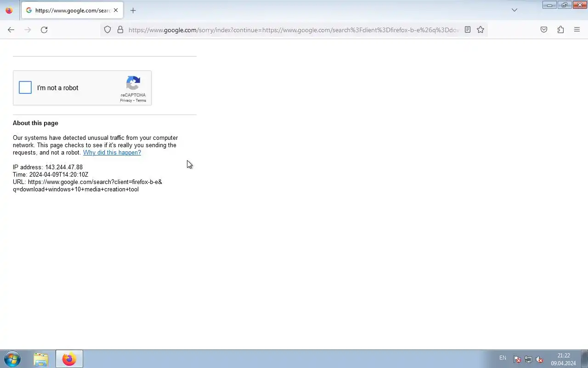
Task: Go back to the previous page
Action: click(11, 29)
